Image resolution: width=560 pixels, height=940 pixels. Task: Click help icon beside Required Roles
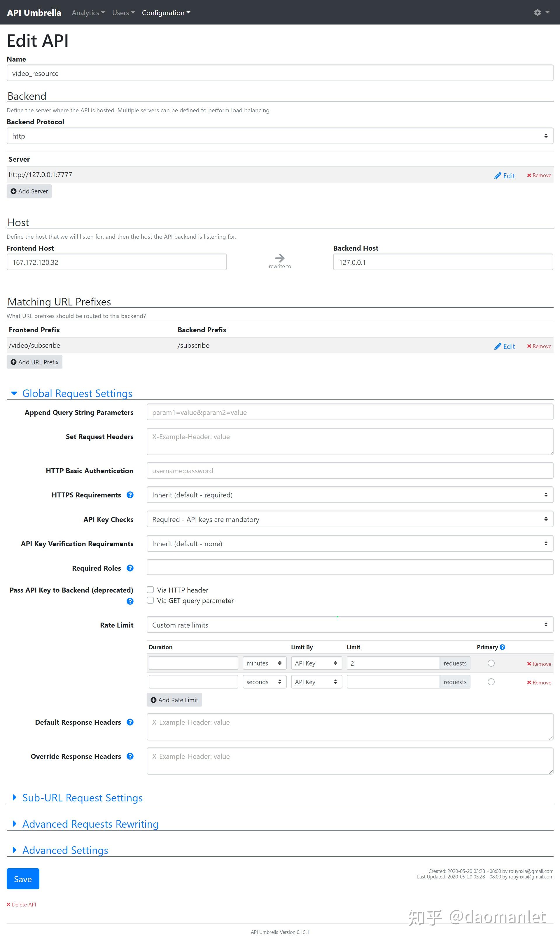click(130, 568)
